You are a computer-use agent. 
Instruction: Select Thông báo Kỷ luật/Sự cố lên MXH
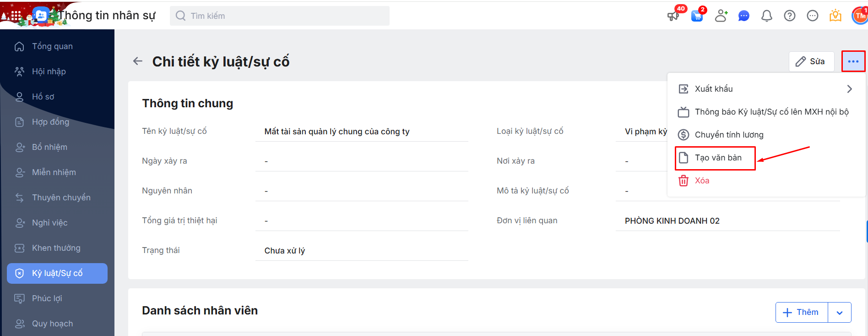click(x=771, y=112)
